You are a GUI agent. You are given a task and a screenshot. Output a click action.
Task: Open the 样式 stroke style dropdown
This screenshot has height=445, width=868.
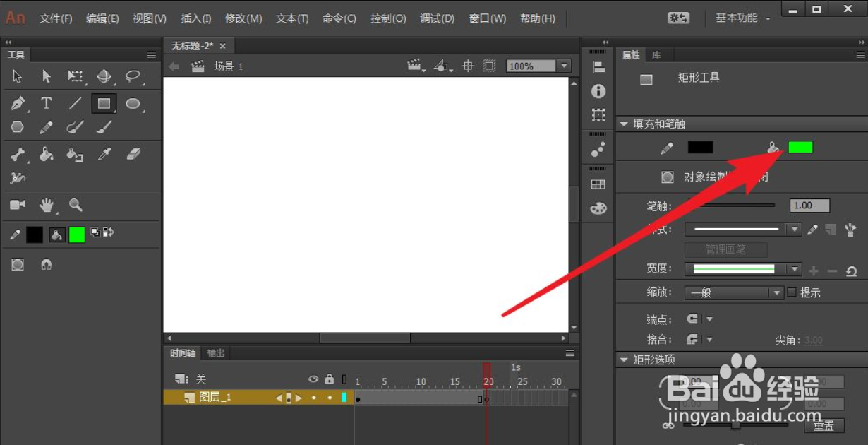[x=795, y=229]
